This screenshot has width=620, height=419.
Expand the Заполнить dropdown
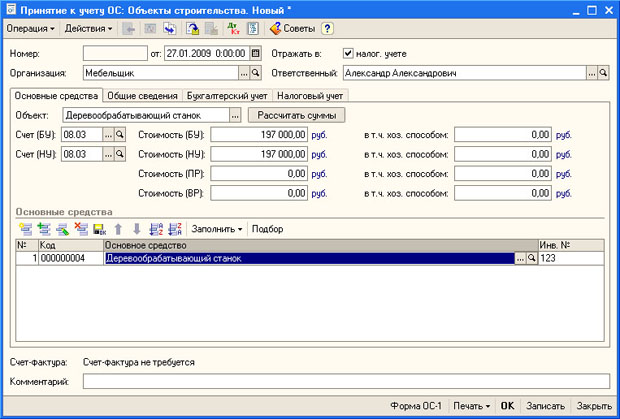pyautogui.click(x=217, y=229)
